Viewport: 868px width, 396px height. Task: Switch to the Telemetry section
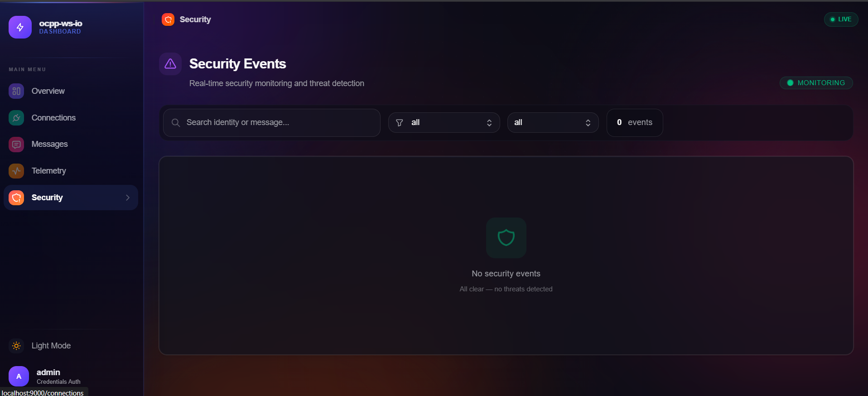48,171
